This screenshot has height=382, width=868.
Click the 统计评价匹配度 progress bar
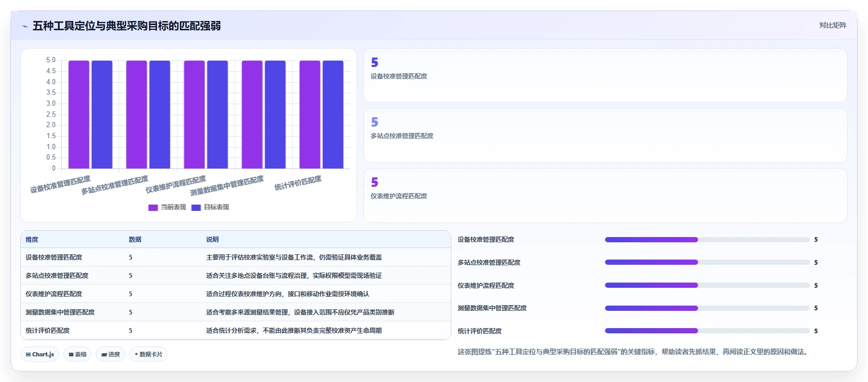[x=707, y=331]
